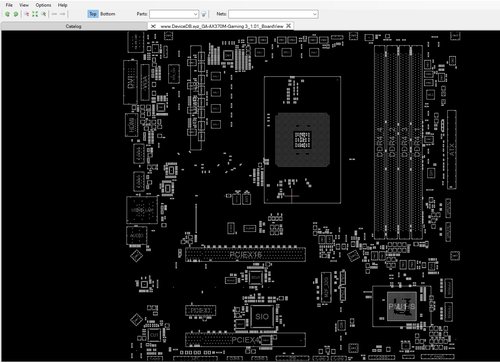Open the File menu
Screen dimensions: 500x362
coord(9,5)
